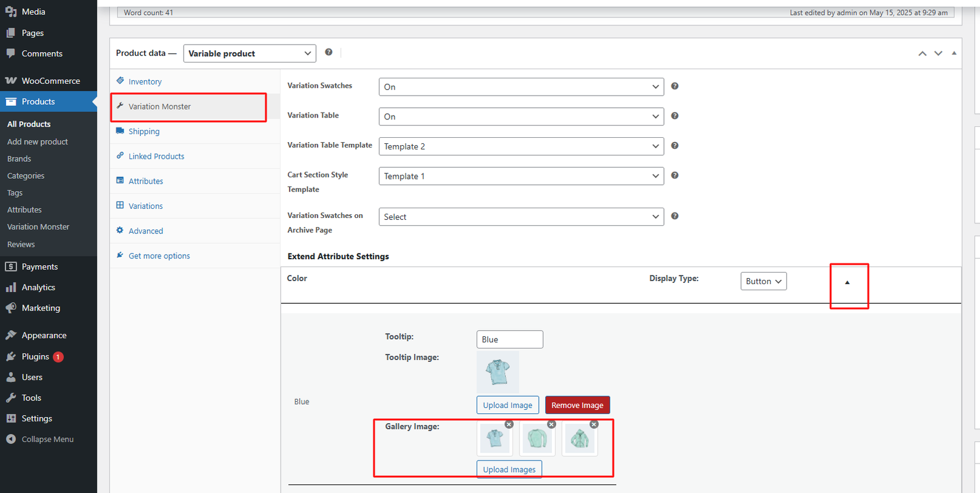The image size is (980, 493).
Task: Click Upload Images for gallery
Action: click(509, 470)
